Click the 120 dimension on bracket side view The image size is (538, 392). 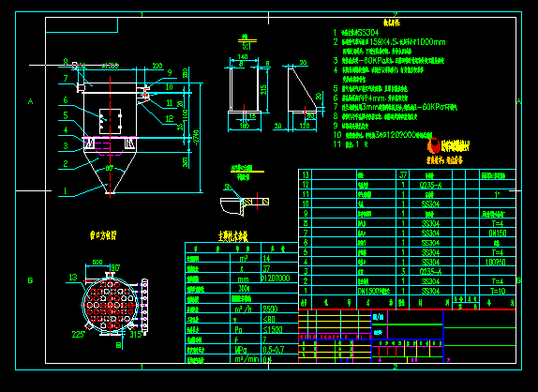coord(305,126)
